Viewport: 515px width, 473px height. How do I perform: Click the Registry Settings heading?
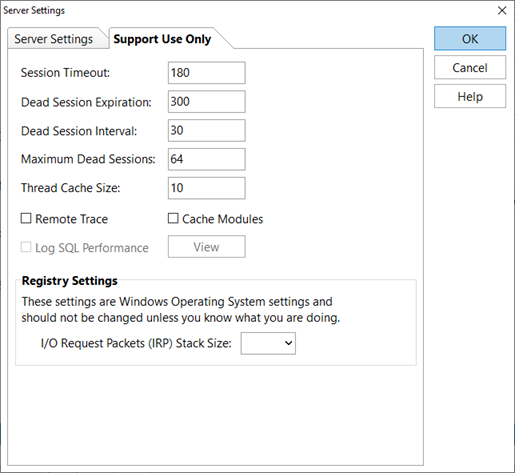[70, 281]
